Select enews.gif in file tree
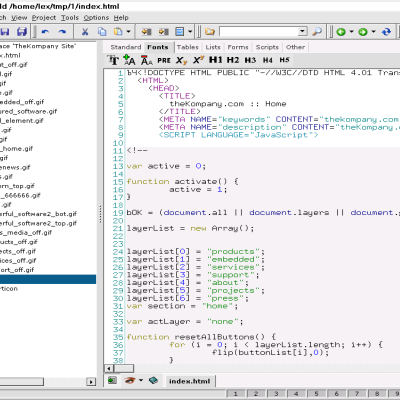 (15, 167)
